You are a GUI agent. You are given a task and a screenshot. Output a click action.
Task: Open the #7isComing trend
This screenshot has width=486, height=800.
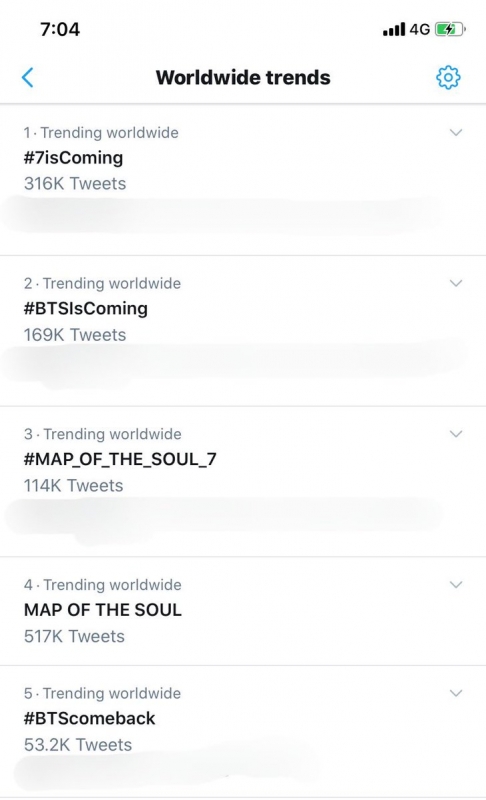73,158
